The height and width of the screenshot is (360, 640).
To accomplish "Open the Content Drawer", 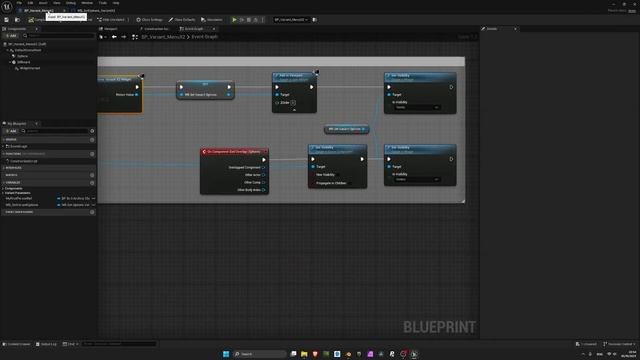I will (17, 344).
